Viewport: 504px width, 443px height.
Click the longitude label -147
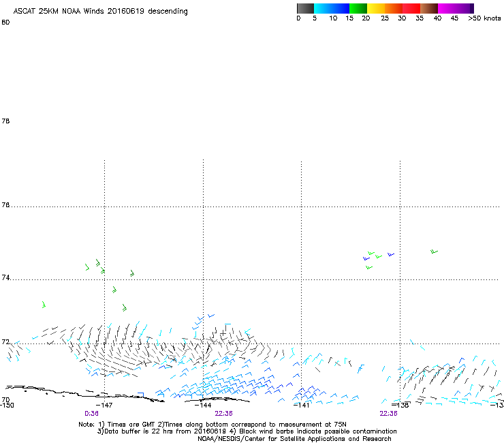[x=104, y=405]
